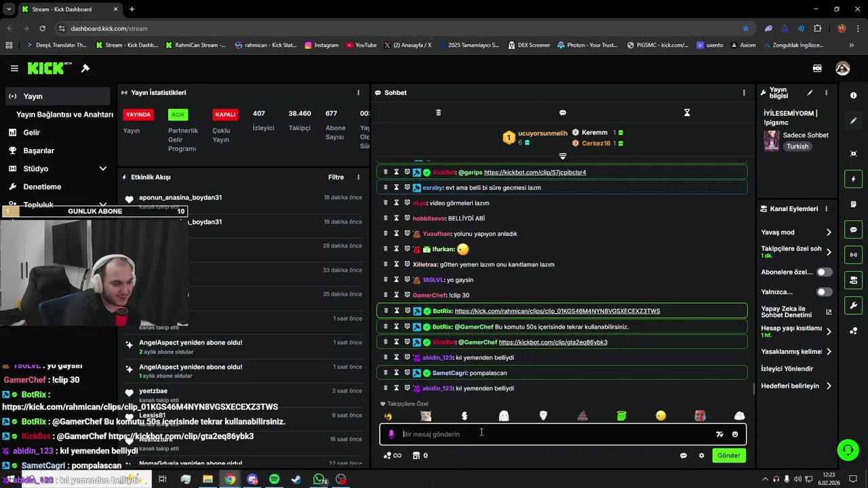Screen dimensions: 868x488
Task: Click İzleyici Yönlendir action
Action: [x=787, y=369]
